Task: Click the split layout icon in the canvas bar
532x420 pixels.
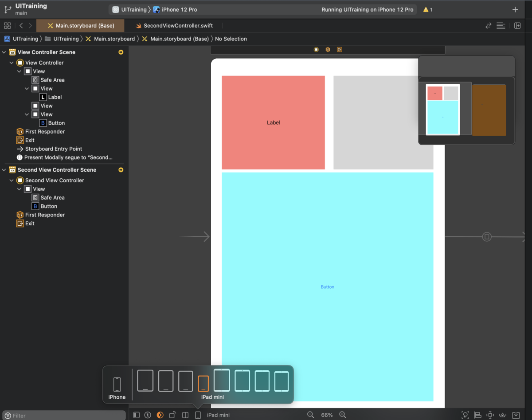Action: (185, 415)
